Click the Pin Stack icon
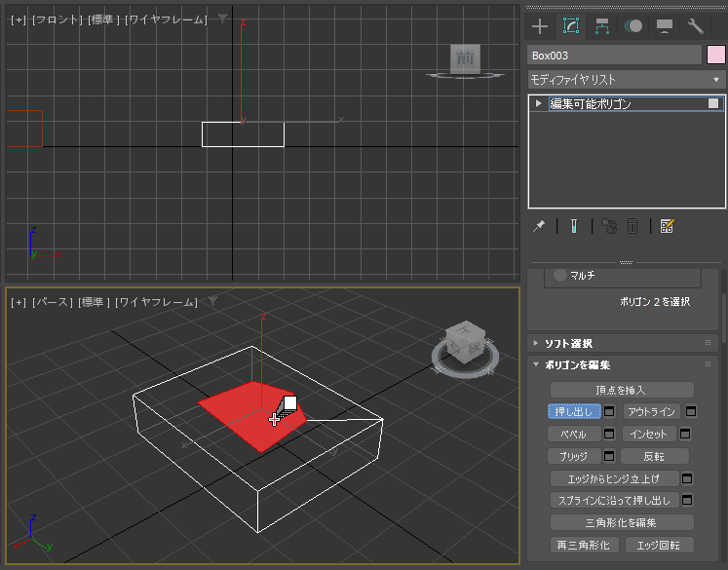728x570 pixels. tap(539, 226)
